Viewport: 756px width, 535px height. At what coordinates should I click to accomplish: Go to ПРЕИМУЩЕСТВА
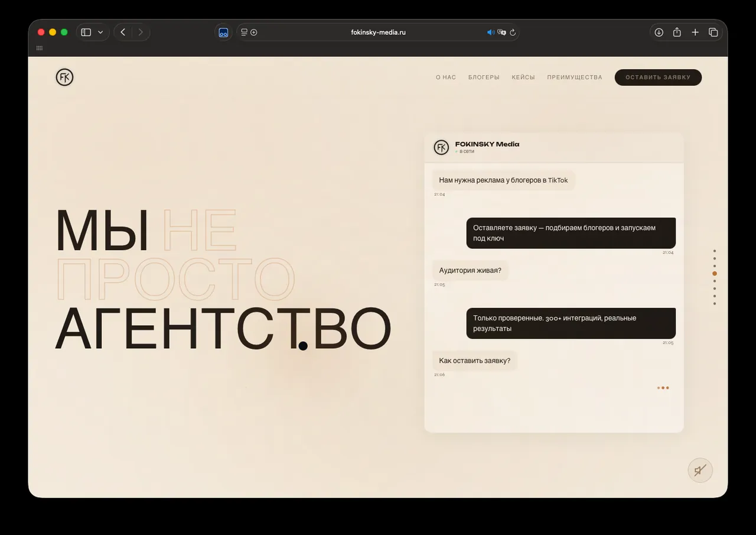coord(575,77)
